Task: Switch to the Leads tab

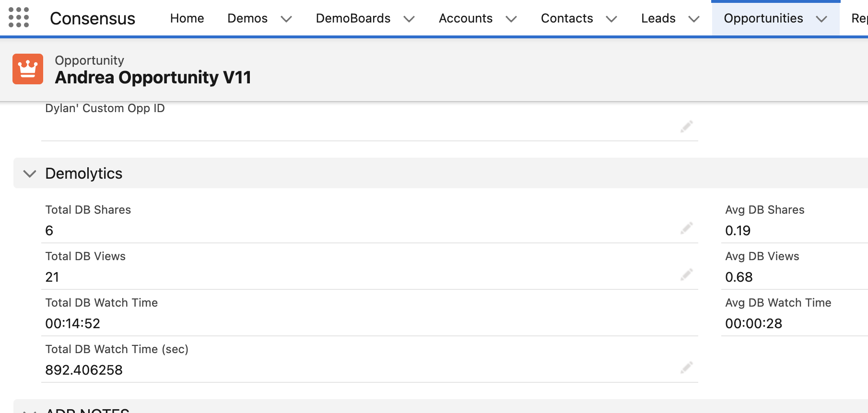Action: (x=658, y=18)
